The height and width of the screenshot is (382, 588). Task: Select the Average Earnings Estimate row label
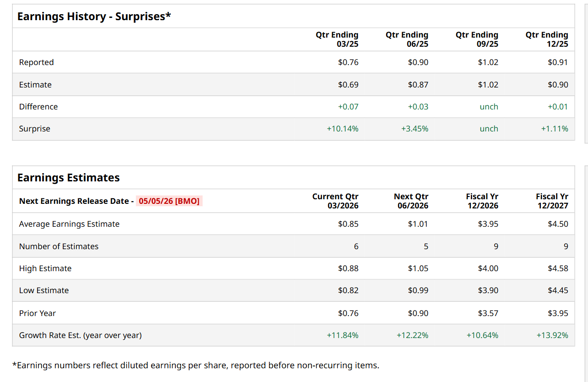point(69,224)
